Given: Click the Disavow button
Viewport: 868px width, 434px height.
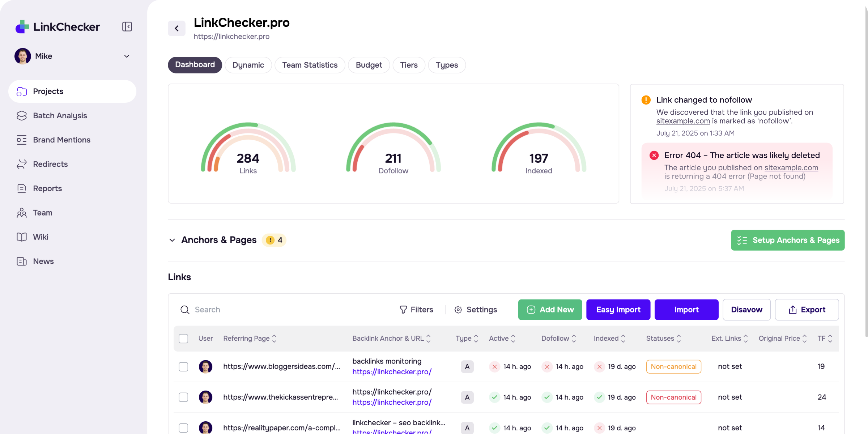Looking at the screenshot, I should point(747,310).
